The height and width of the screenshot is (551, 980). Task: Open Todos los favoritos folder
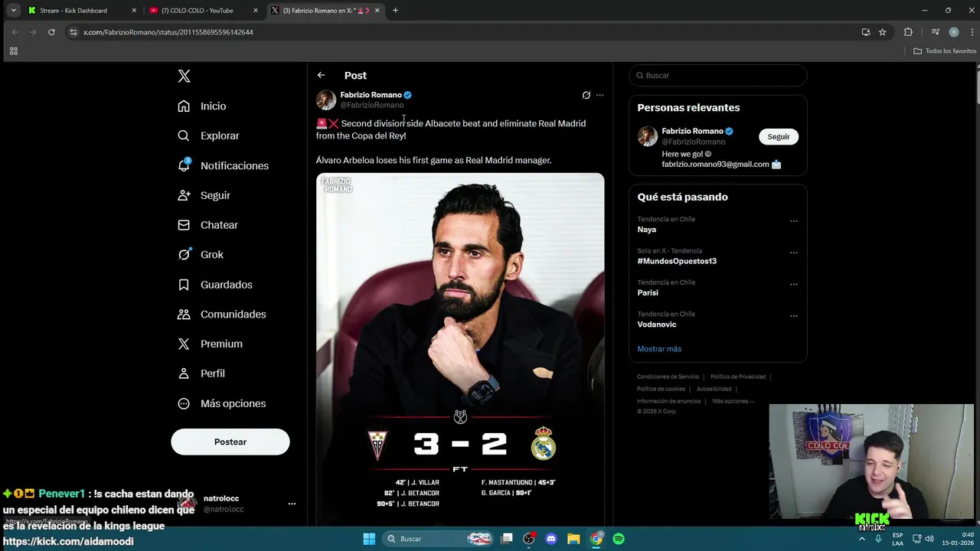point(945,51)
